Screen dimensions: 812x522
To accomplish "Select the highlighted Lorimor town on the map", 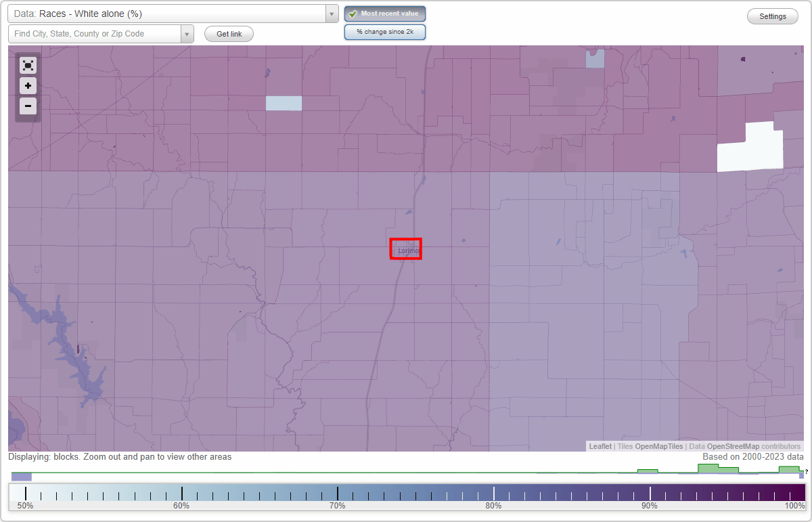I will point(405,249).
